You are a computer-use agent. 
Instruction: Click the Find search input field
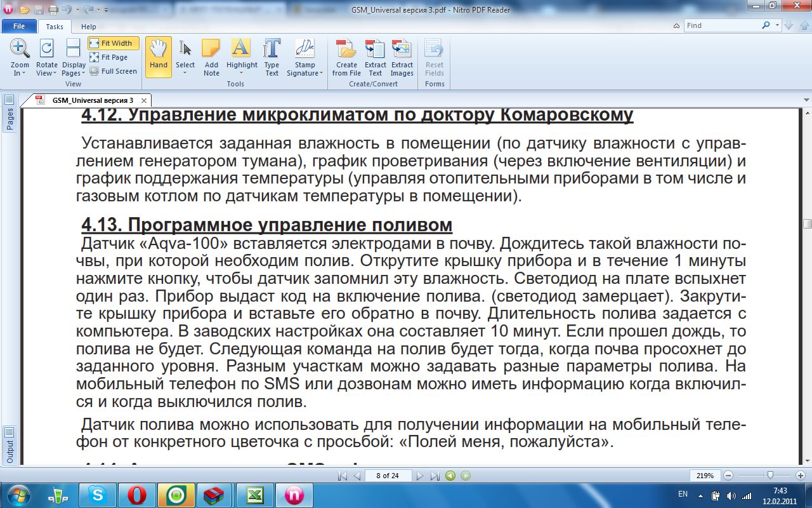[722, 25]
